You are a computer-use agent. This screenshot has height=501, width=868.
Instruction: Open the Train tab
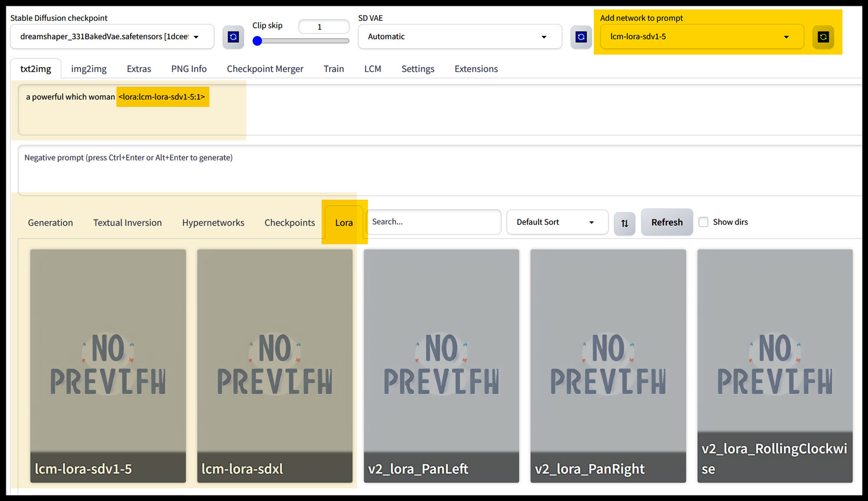pyautogui.click(x=334, y=69)
